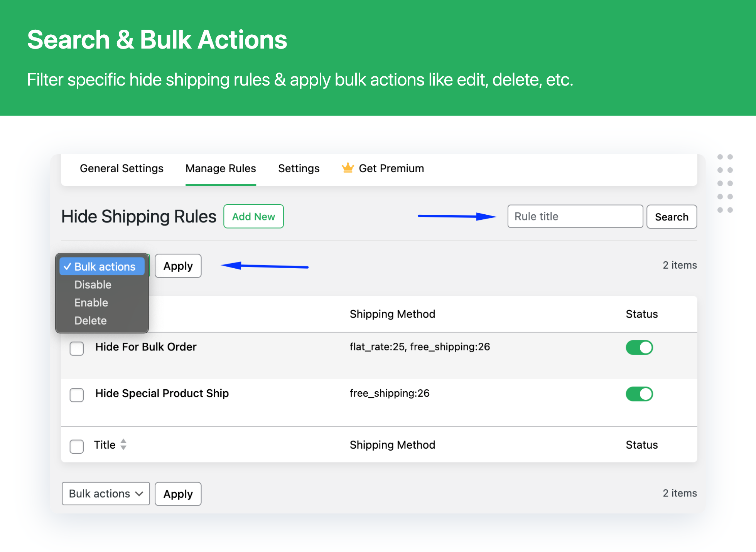756x552 pixels.
Task: Open the bottom Bulk actions dropdown
Action: (106, 494)
